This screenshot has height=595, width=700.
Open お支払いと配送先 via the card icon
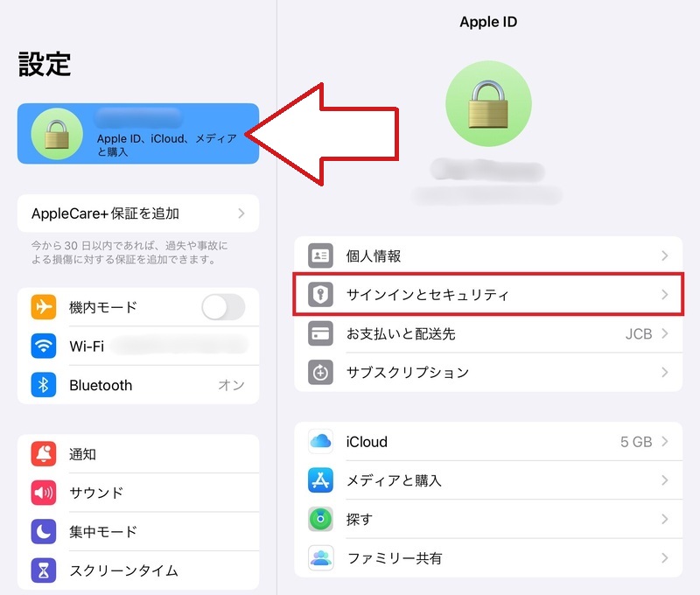(x=320, y=334)
